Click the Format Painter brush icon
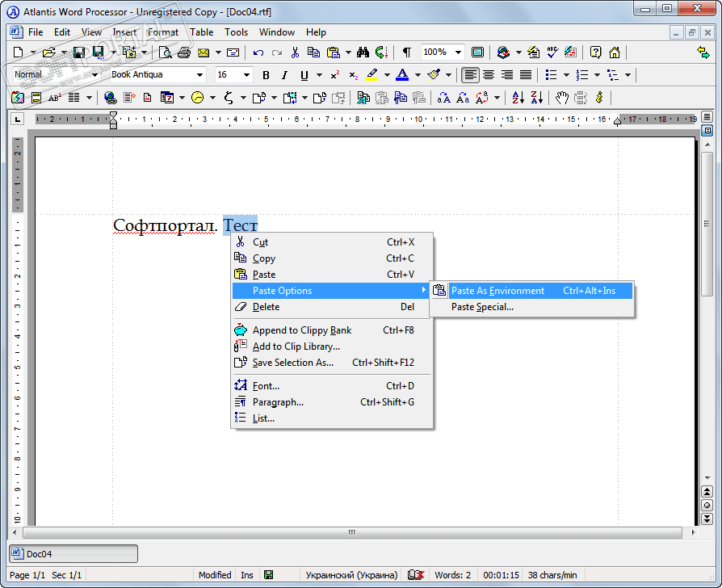The image size is (722, 588). pos(434,75)
